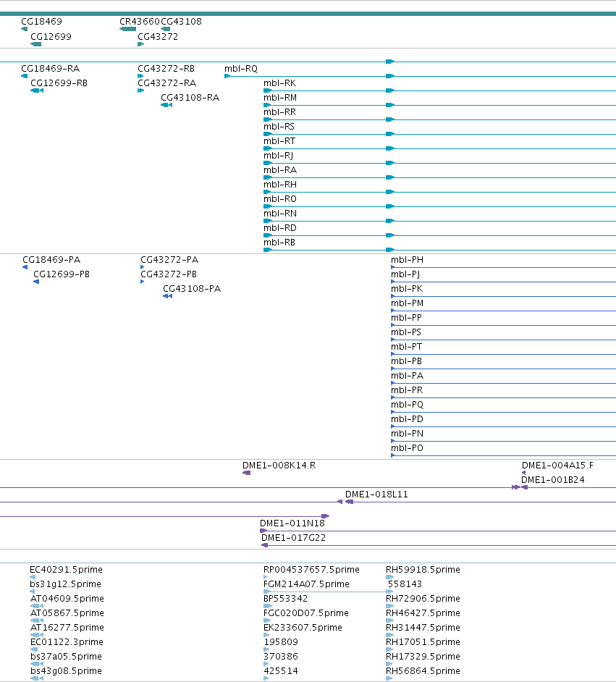Select the DME1-008K14.R clone label
Image resolution: width=616 pixels, height=682 pixels.
tap(279, 466)
